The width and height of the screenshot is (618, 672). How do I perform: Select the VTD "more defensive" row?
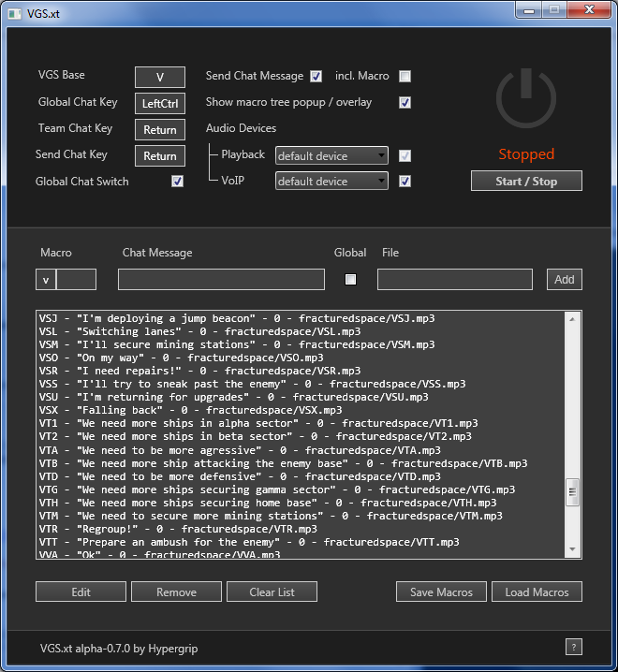(301, 476)
